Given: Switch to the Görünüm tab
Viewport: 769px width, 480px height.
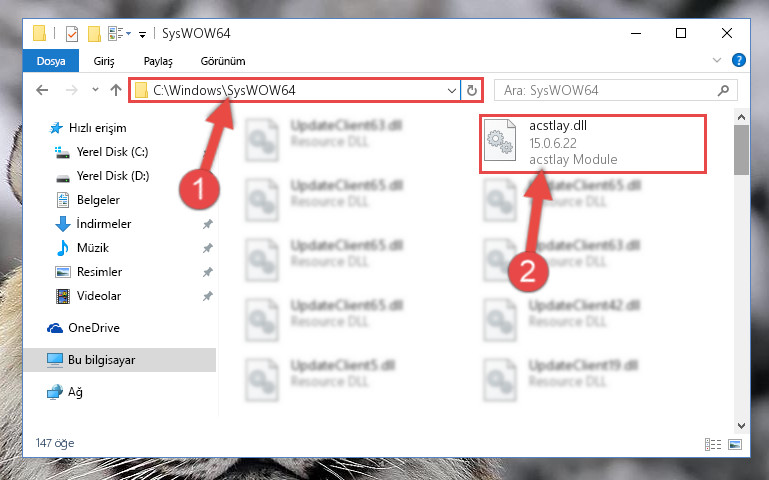Looking at the screenshot, I should coord(223,61).
